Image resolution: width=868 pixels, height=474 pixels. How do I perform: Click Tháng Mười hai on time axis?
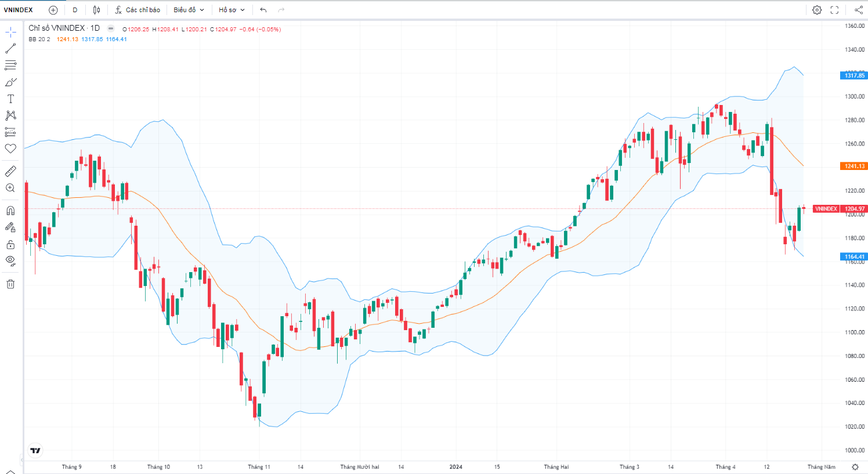pos(360,467)
